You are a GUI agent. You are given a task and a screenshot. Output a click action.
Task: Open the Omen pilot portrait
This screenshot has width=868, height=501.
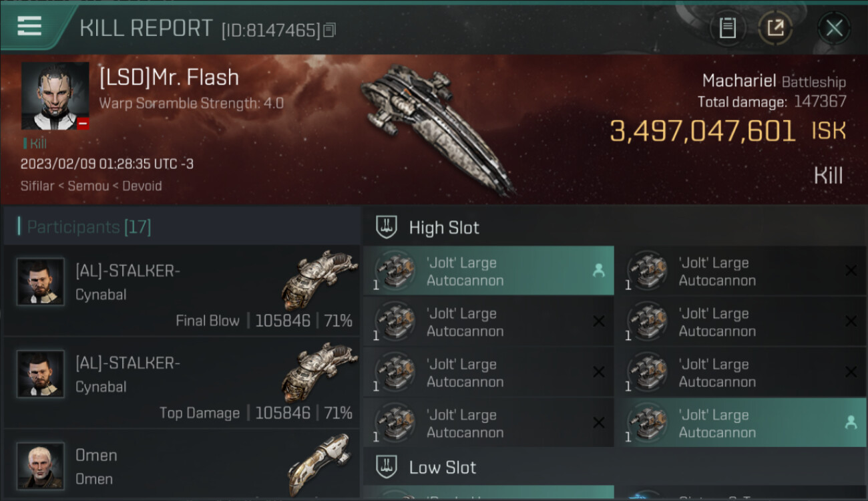click(41, 465)
